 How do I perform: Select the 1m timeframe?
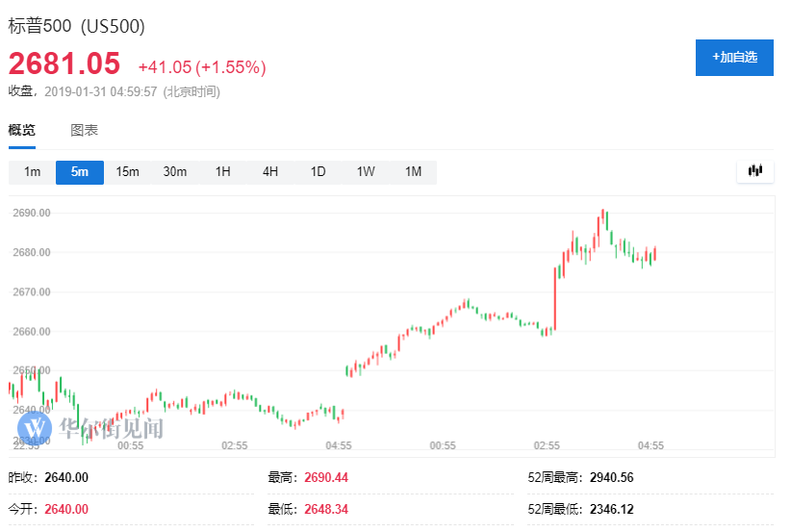coord(33,172)
